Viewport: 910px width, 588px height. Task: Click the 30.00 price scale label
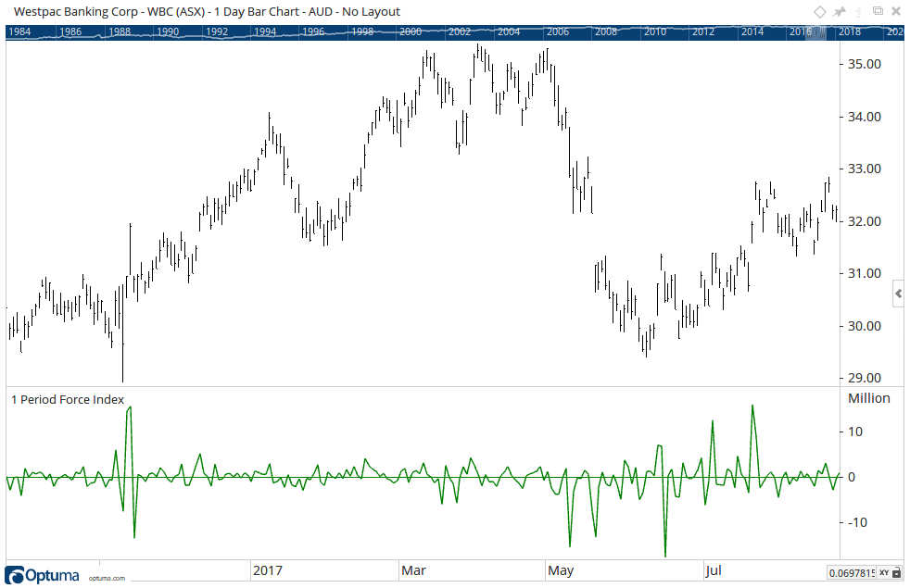click(x=865, y=327)
